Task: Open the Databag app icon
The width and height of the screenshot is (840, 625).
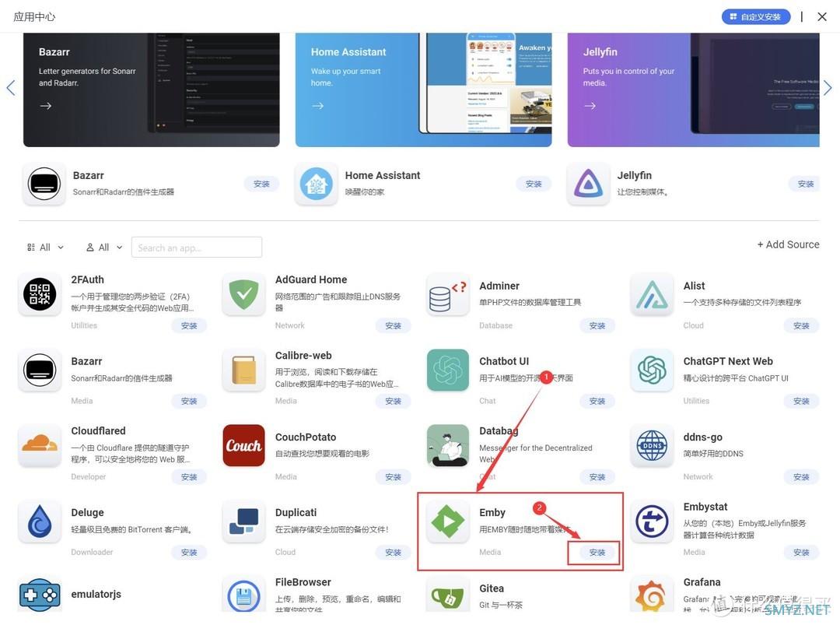Action: (x=448, y=445)
